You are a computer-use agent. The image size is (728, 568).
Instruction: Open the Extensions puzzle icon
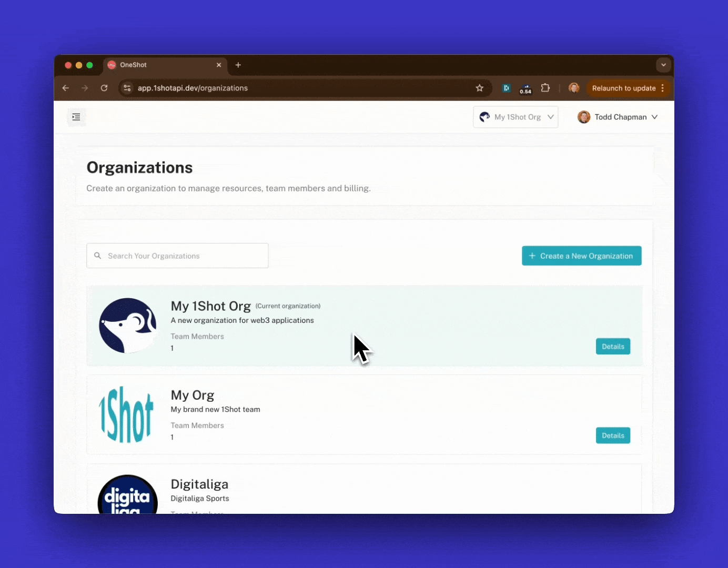pyautogui.click(x=545, y=88)
